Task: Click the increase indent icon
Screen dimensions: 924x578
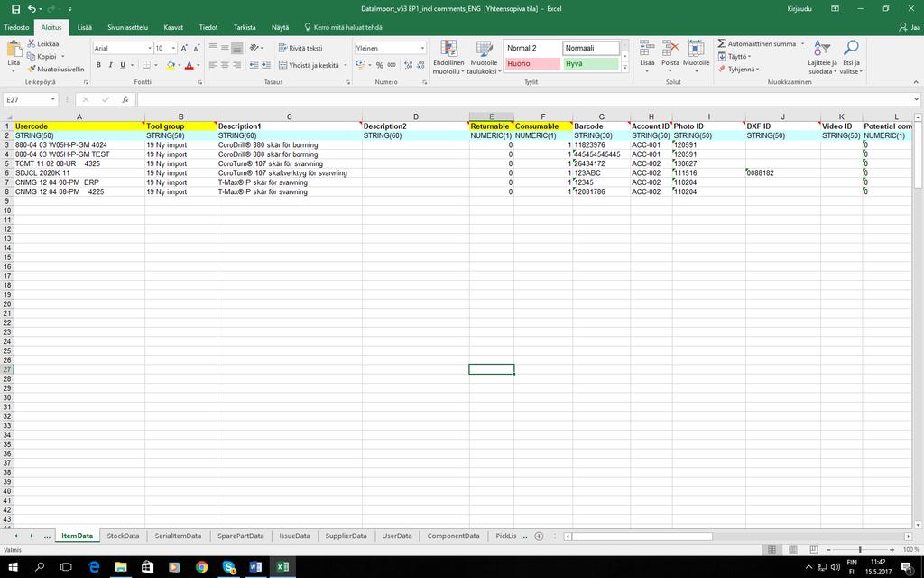Action: pyautogui.click(x=266, y=65)
